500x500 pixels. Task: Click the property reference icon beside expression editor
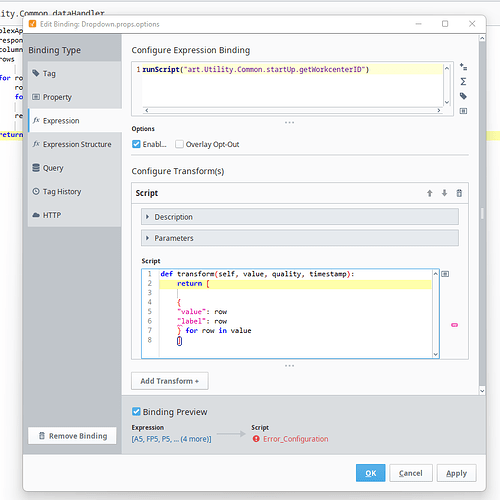coord(463,111)
